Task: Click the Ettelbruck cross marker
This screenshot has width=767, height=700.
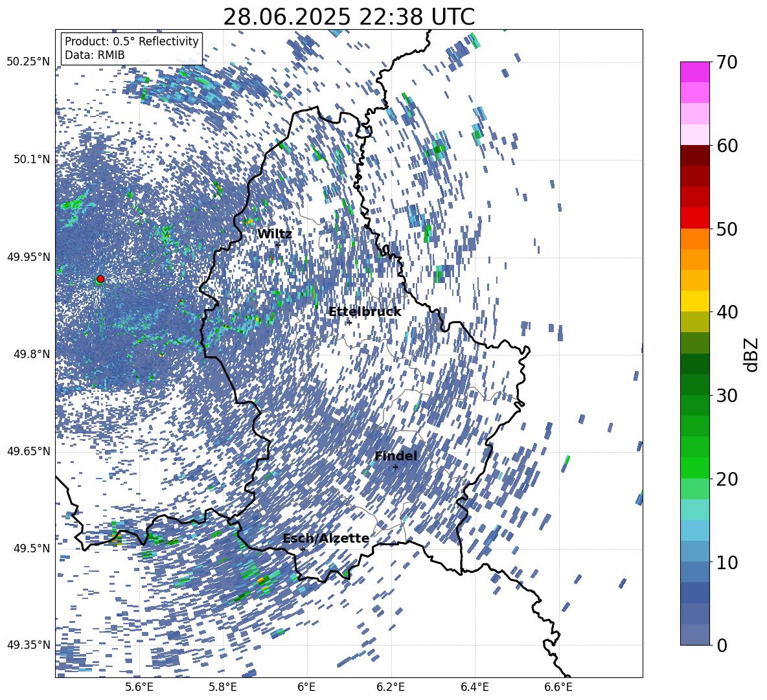Action: 349,322
